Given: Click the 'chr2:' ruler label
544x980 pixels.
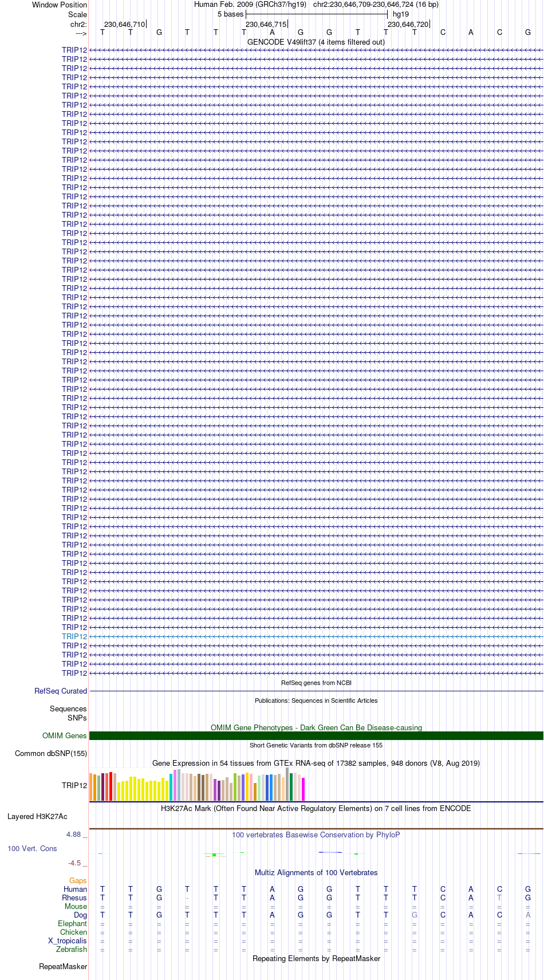Looking at the screenshot, I should (78, 24).
